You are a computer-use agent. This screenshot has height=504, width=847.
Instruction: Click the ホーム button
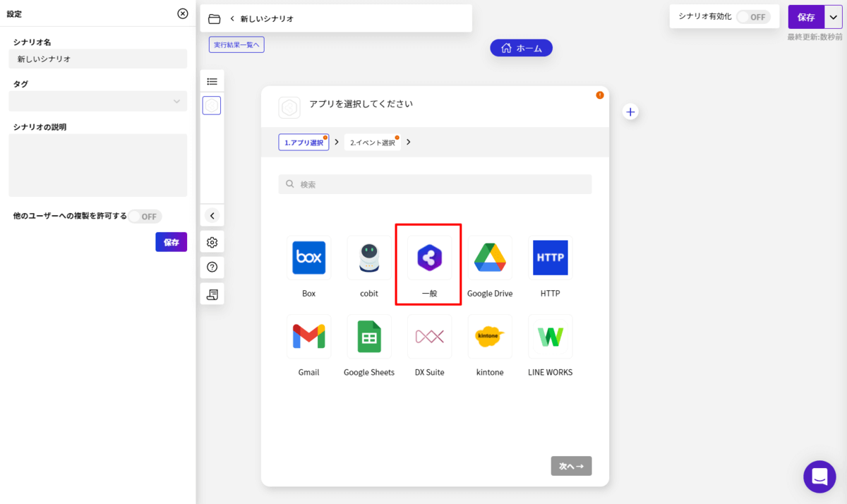pyautogui.click(x=522, y=48)
